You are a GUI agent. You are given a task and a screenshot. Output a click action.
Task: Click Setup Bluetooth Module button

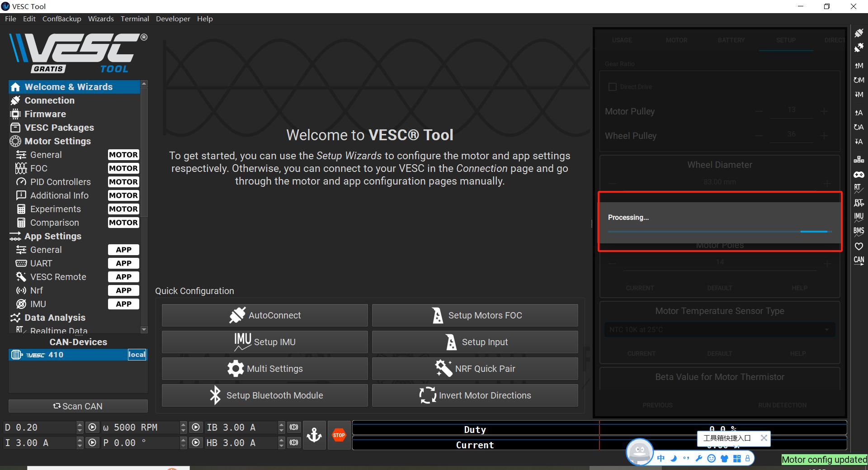265,395
